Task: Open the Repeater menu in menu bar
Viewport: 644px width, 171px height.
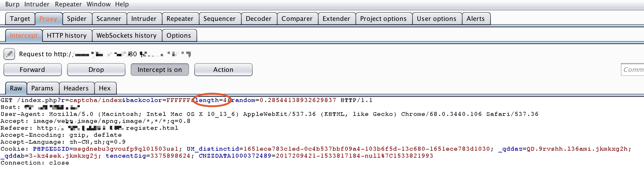Action: click(68, 4)
